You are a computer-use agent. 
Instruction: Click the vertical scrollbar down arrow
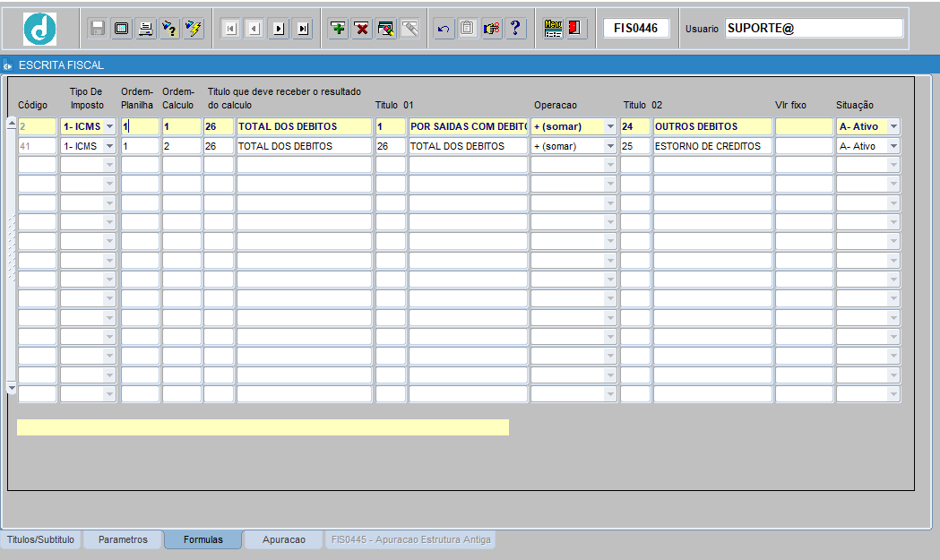(x=10, y=388)
